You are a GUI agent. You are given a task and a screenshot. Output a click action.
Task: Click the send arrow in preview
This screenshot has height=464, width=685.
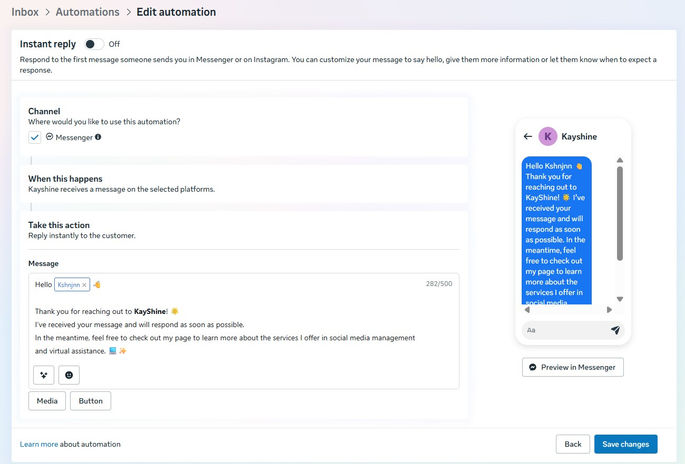[x=615, y=329]
